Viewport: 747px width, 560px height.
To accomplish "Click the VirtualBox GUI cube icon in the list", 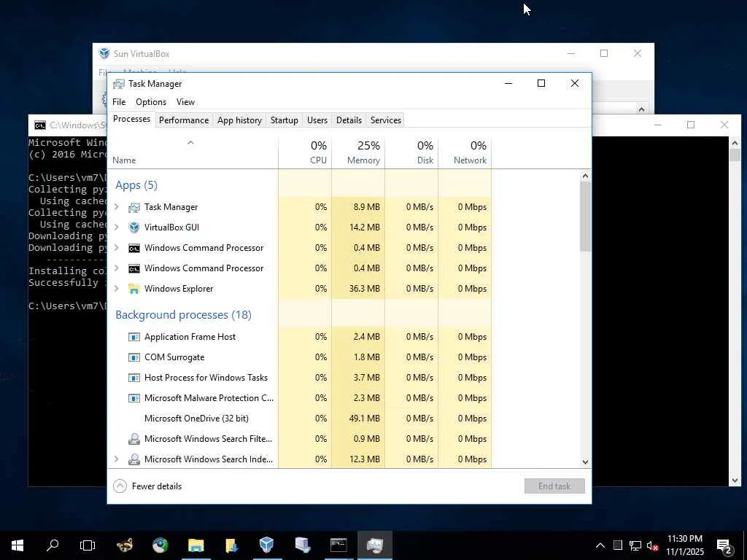I will 134,227.
